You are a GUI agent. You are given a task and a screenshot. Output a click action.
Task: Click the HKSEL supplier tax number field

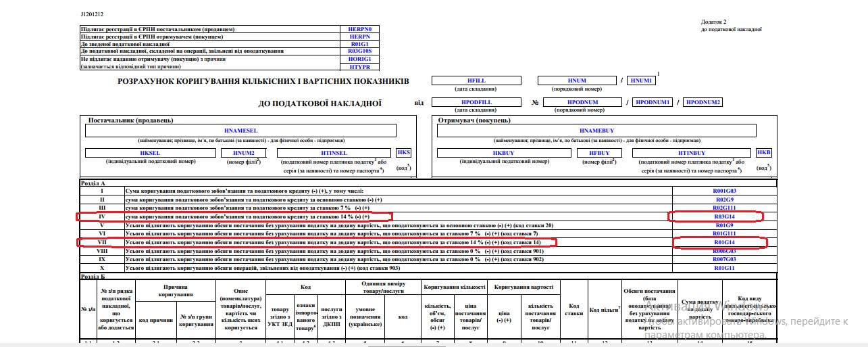(150, 154)
